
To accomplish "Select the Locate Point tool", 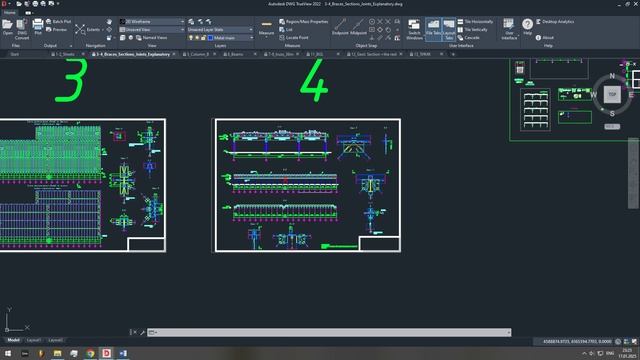I will [x=294, y=38].
